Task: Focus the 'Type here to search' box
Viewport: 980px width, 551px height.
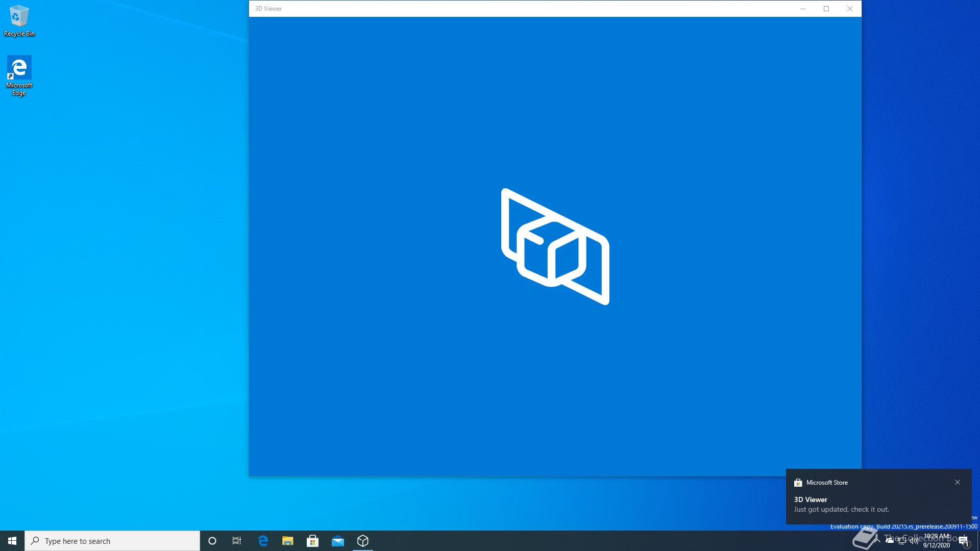Action: (x=112, y=541)
